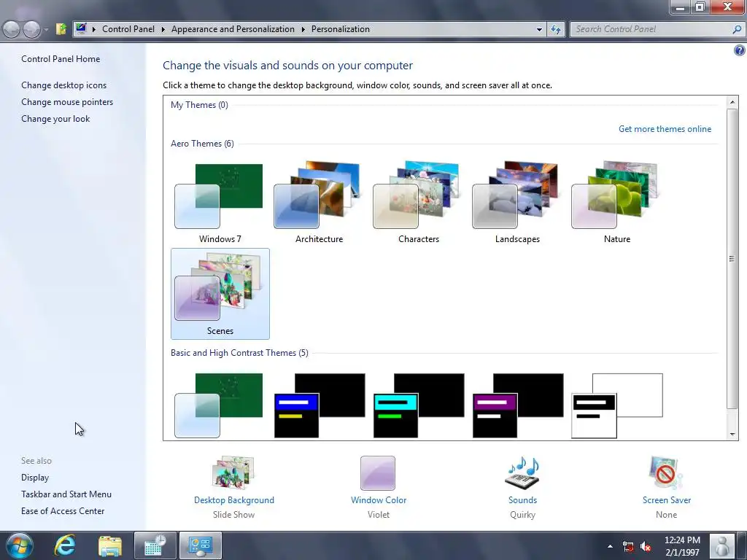
Task: Click the theme list scrollbar thumb
Action: [732, 259]
